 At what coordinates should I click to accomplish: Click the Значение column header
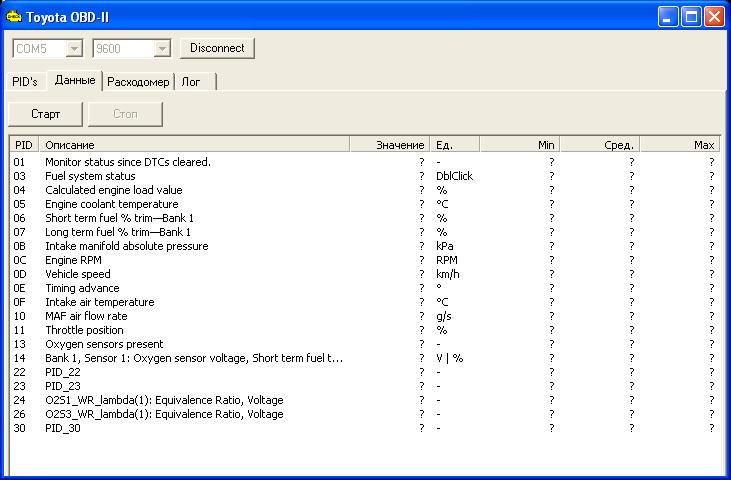click(389, 145)
